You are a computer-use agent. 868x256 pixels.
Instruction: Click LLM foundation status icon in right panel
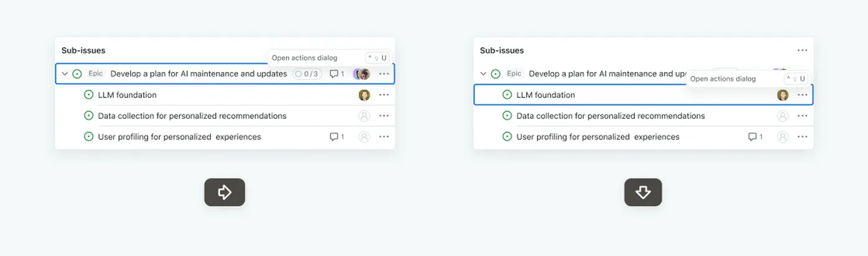coord(507,95)
